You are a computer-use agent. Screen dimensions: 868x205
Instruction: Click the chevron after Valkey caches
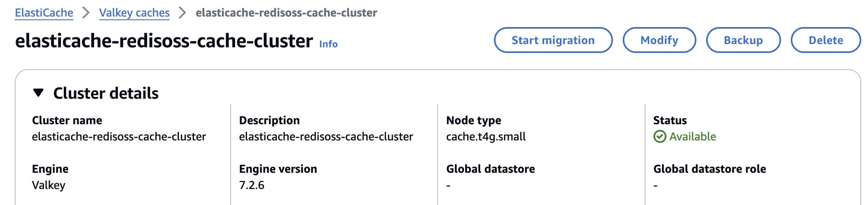tap(182, 13)
